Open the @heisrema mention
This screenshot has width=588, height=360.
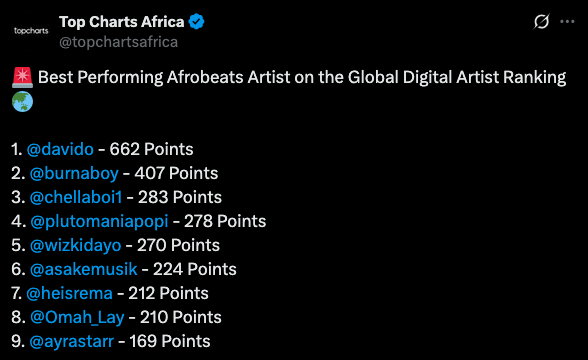(x=69, y=293)
